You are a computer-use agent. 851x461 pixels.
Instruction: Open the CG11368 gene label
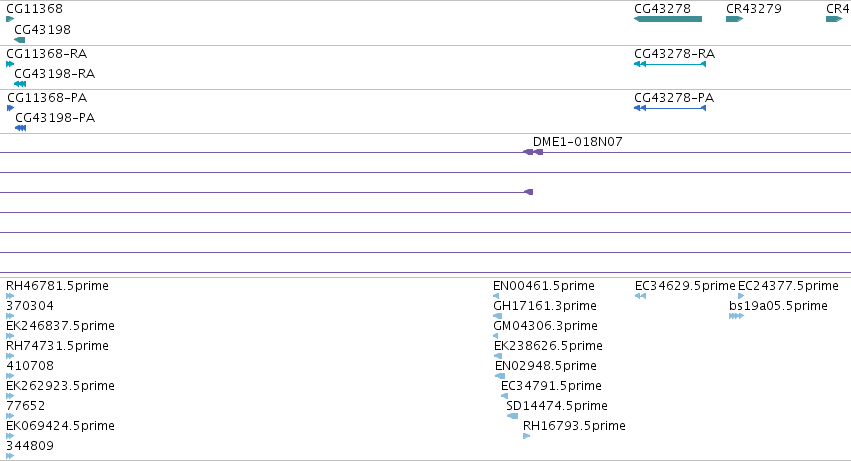pos(34,9)
